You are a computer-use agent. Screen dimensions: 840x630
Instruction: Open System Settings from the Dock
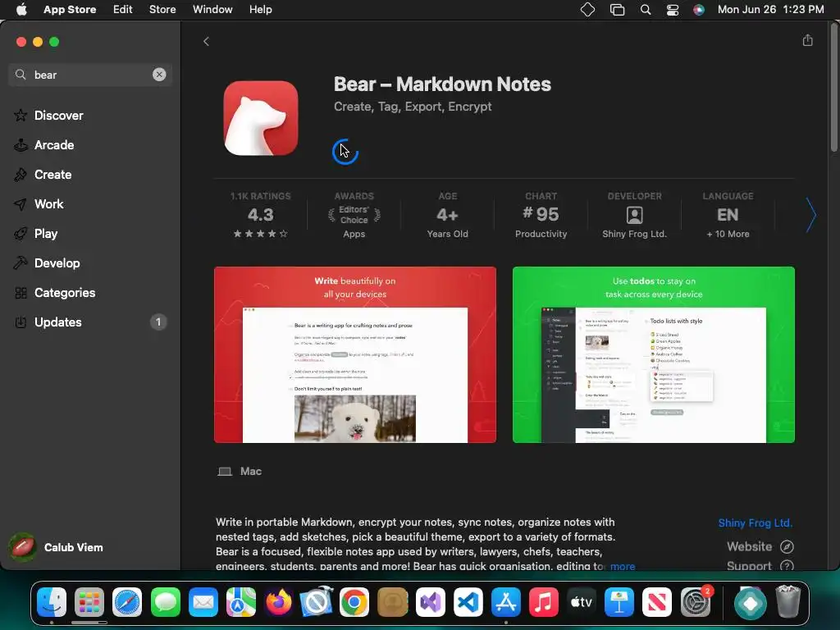(x=696, y=603)
